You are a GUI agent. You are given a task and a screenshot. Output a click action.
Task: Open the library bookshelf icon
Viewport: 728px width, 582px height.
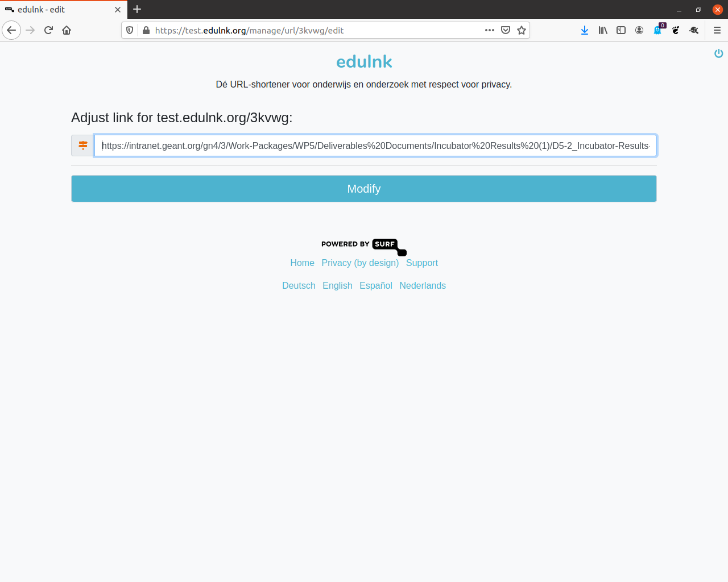point(603,30)
